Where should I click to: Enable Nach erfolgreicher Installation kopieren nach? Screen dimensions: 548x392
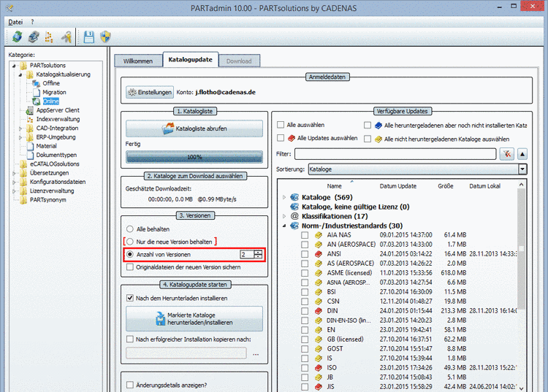(x=130, y=339)
